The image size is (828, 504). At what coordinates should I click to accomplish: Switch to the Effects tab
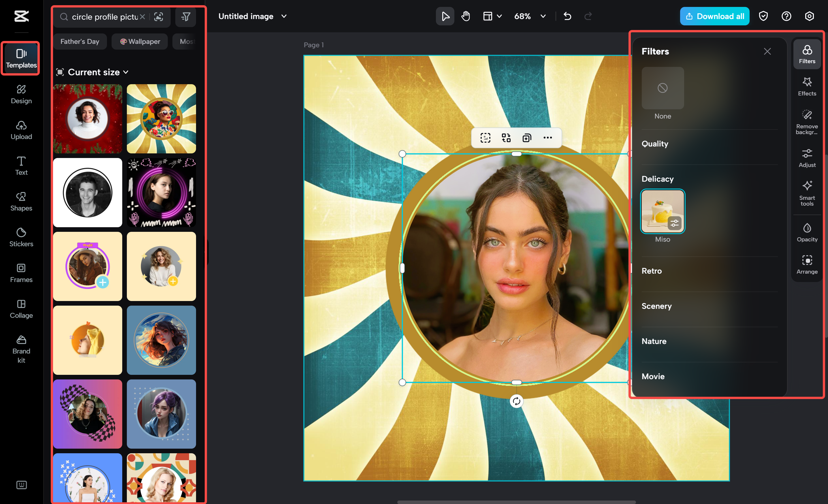tap(807, 86)
